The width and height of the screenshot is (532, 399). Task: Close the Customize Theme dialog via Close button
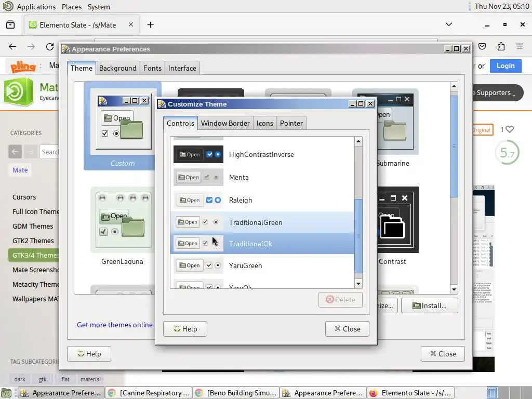point(347,329)
